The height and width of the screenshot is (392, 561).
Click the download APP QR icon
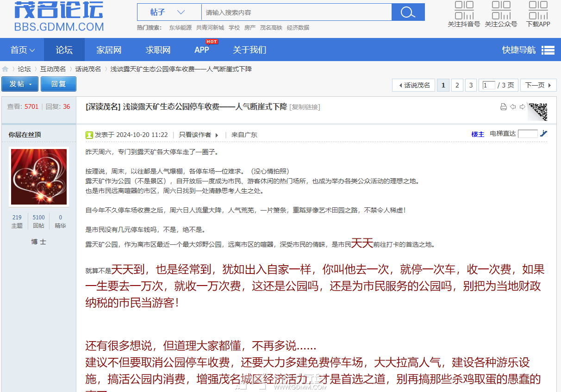(x=538, y=10)
